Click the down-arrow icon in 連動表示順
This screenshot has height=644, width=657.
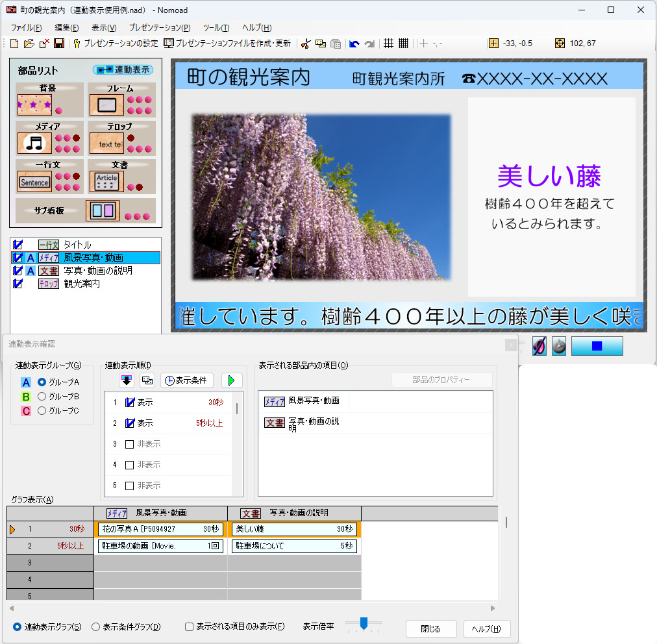point(127,380)
